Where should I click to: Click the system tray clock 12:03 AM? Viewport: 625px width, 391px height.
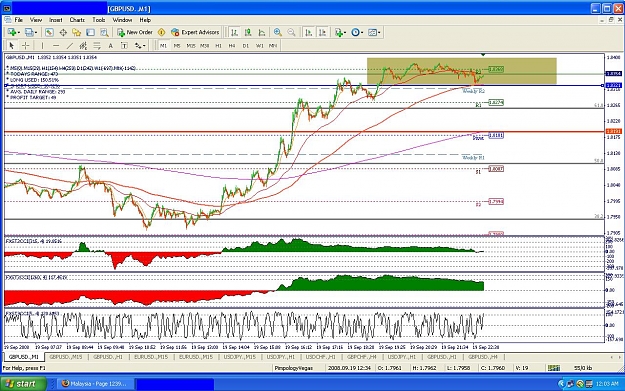tap(607, 384)
